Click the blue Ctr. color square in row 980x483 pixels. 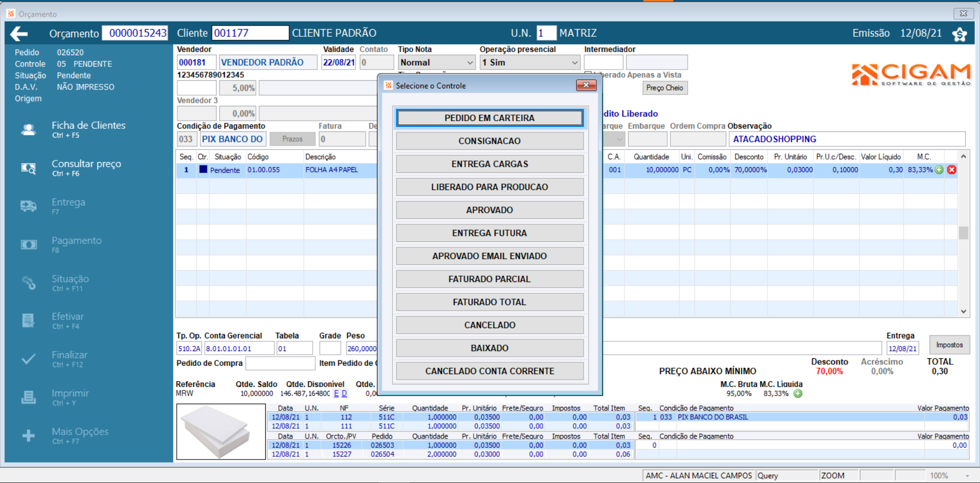203,170
